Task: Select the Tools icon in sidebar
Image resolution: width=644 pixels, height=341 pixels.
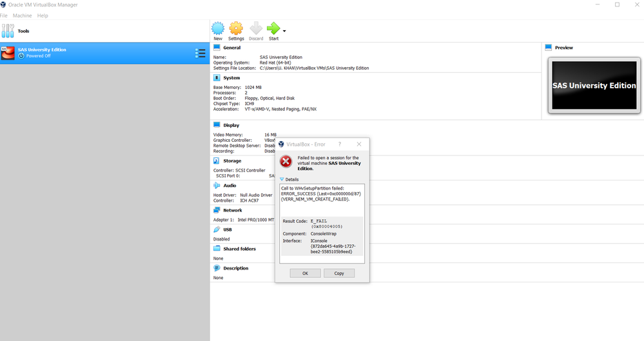Action: tap(8, 31)
